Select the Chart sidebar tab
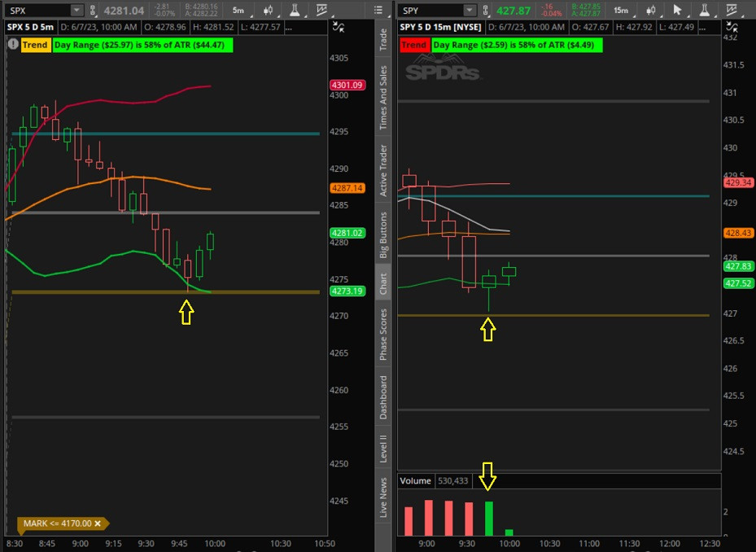The image size is (756, 552). [x=383, y=283]
